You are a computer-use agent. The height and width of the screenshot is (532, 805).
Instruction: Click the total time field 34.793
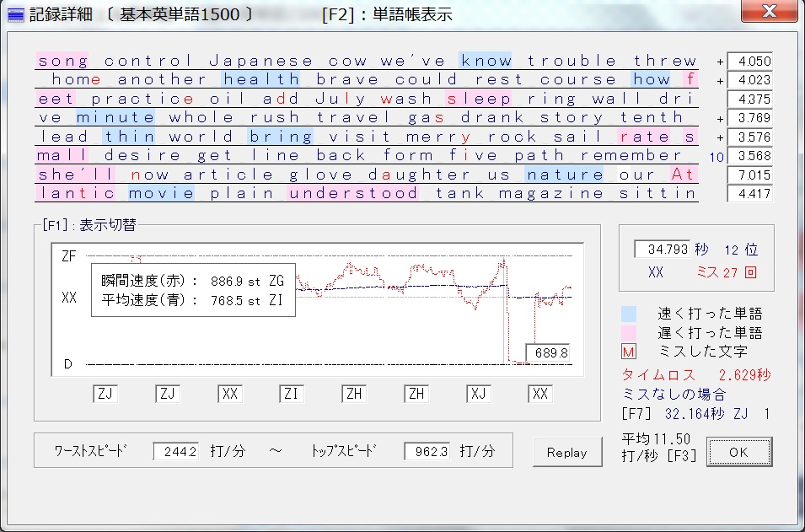click(662, 250)
